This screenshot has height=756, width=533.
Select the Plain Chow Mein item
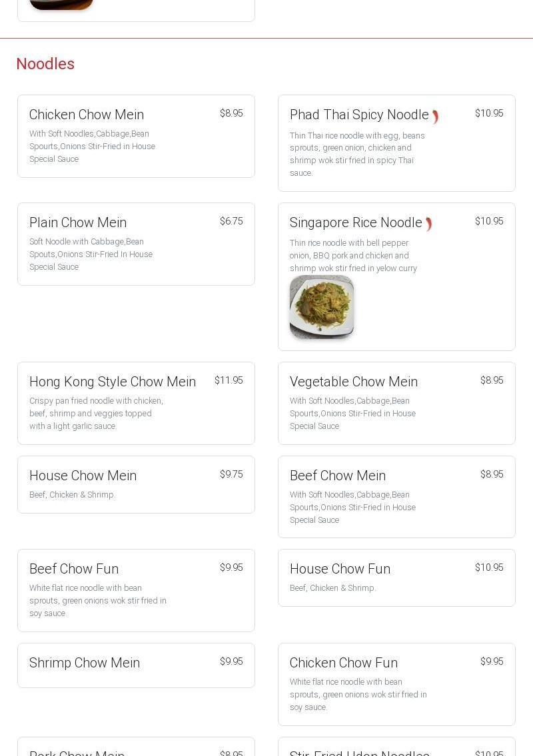pos(136,244)
